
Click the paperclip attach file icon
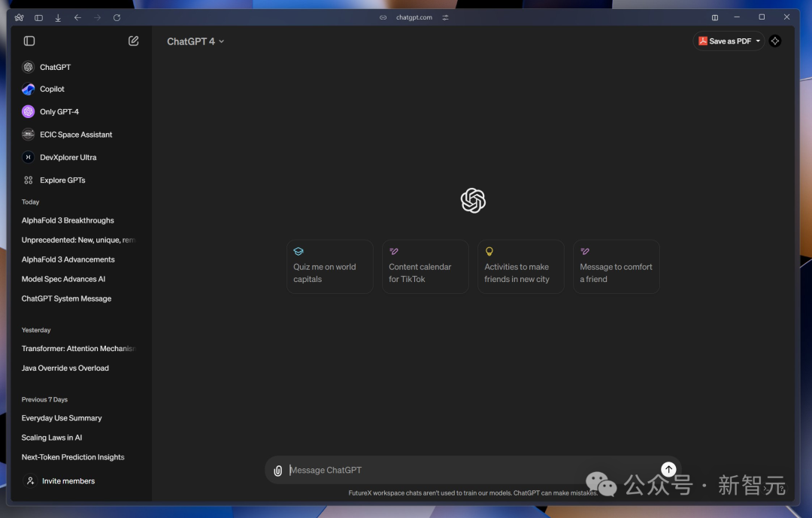(278, 471)
